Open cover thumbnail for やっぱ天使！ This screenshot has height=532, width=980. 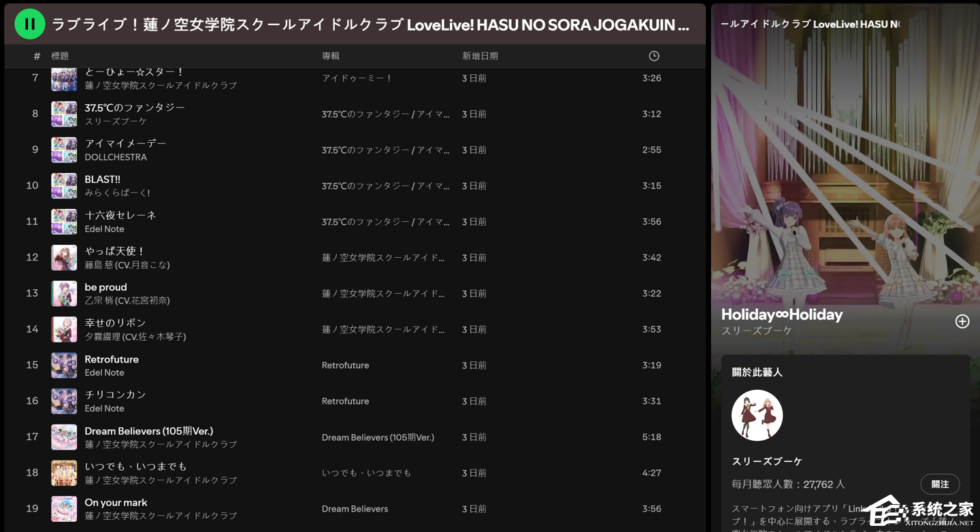click(x=64, y=258)
